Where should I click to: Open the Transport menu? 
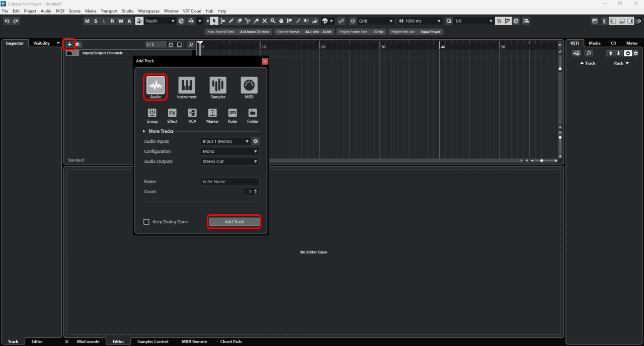coord(109,11)
